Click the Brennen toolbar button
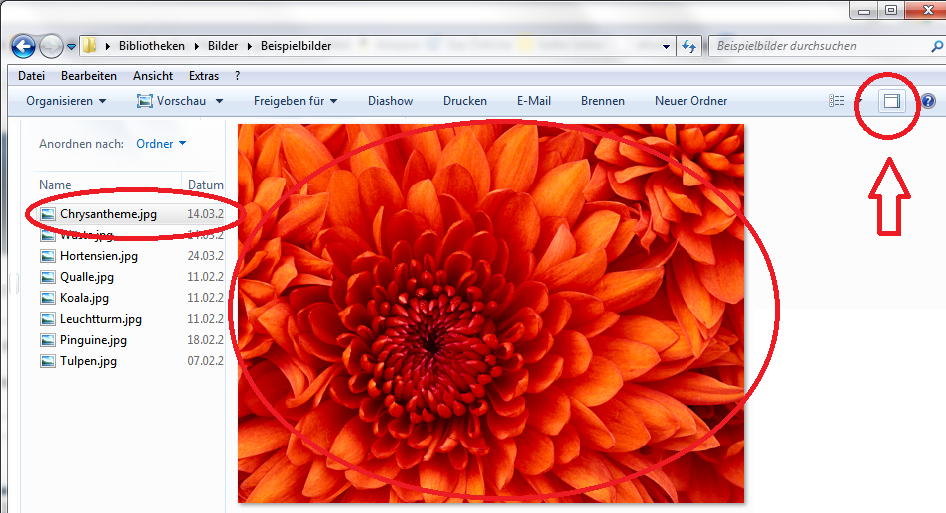Screen dimensions: 946x513 coord(602,101)
